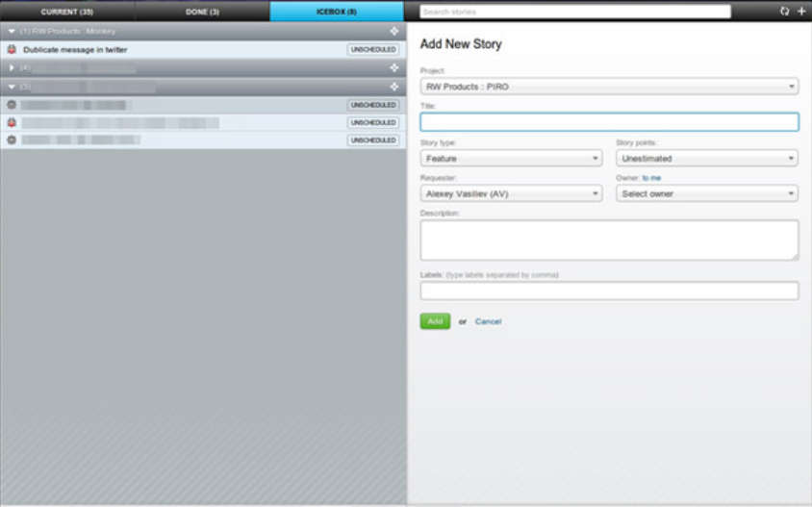The image size is (812, 507).
Task: Open the Select owner dropdown
Action: 707,193
